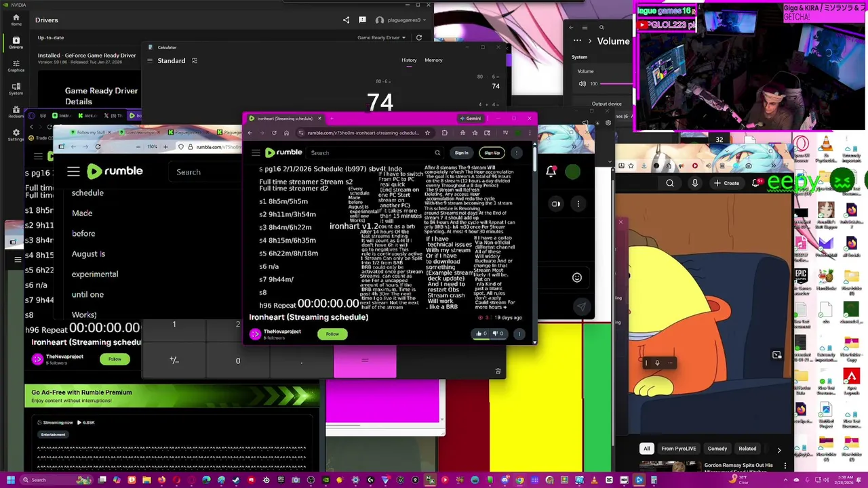Select the All filter chip on YouTube
The image size is (868, 488).
pos(647,449)
